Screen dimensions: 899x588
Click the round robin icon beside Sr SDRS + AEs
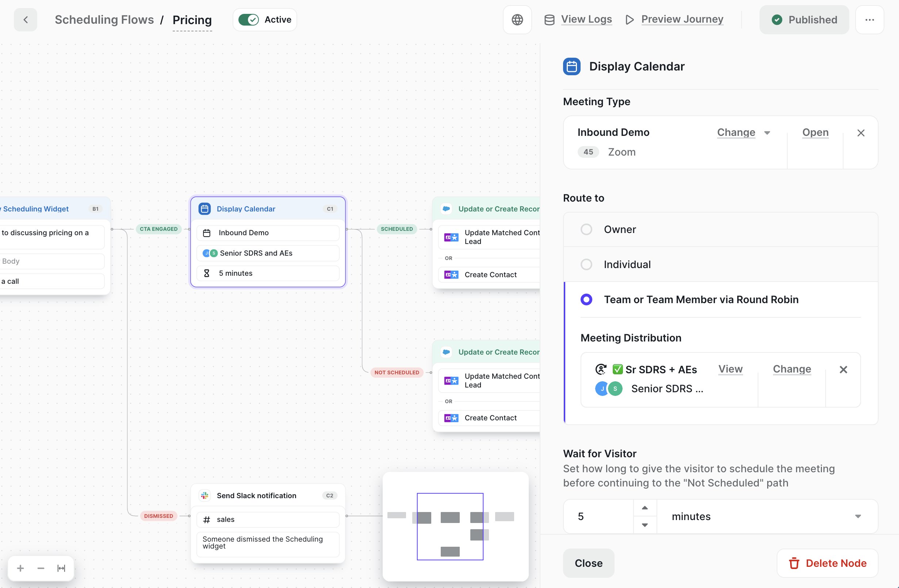(601, 369)
